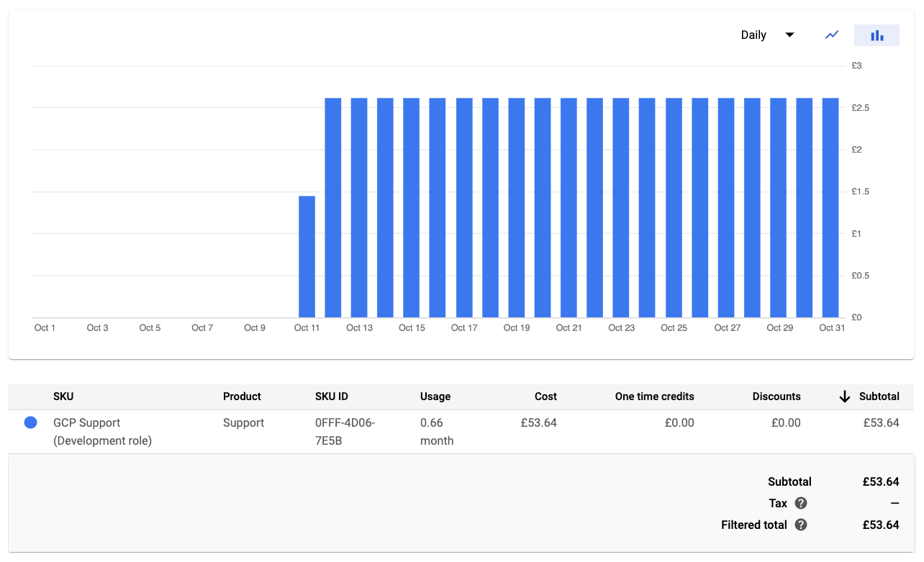Click the Subtotal sort arrow icon
Screen dimensions: 924x562
click(x=845, y=397)
